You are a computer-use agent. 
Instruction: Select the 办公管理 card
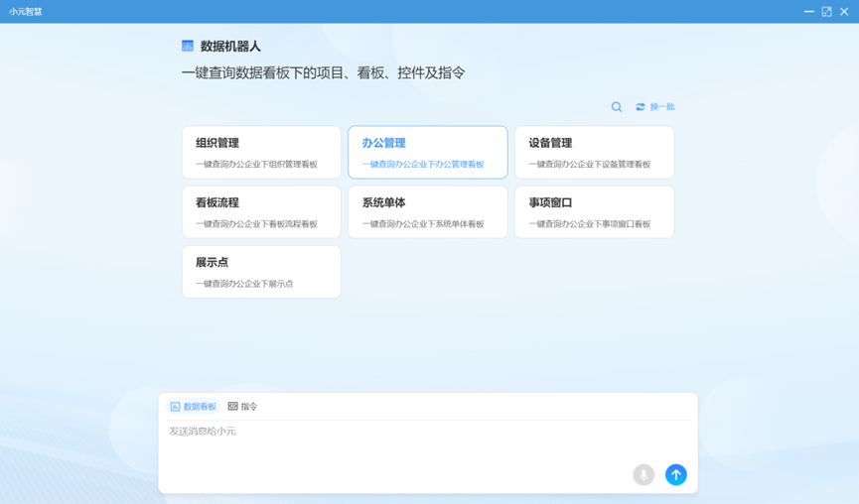[x=427, y=153]
